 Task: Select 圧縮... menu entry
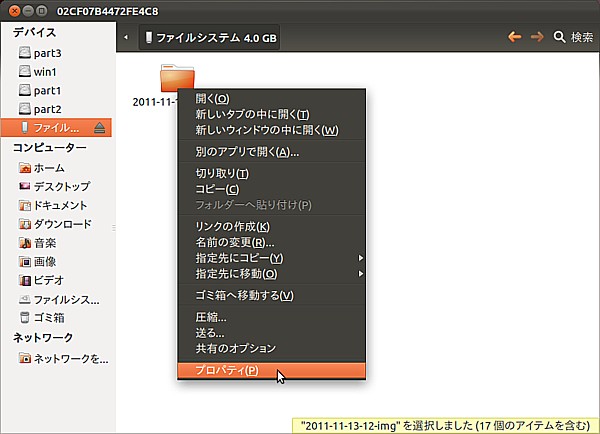pyautogui.click(x=272, y=317)
